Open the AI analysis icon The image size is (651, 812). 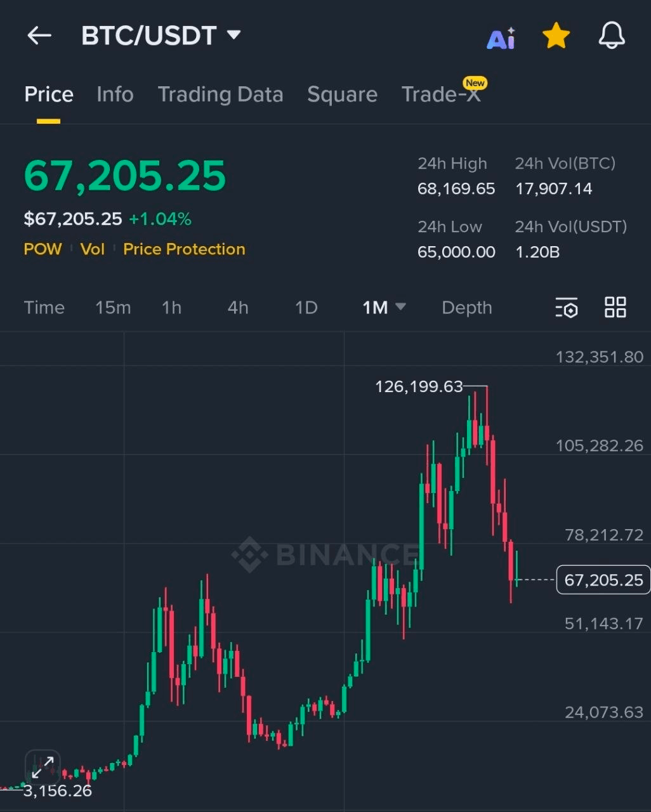[x=501, y=37]
